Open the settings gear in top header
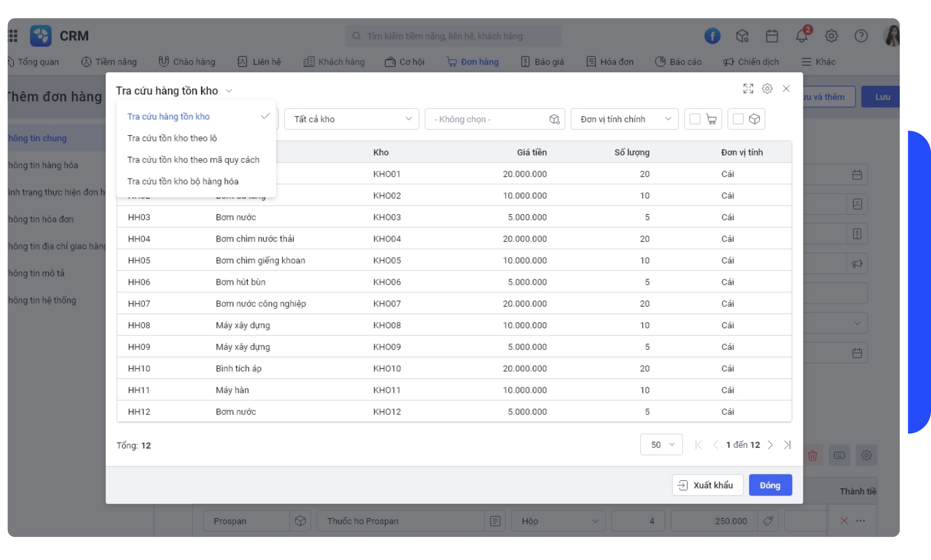The width and height of the screenshot is (931, 560). (x=831, y=36)
